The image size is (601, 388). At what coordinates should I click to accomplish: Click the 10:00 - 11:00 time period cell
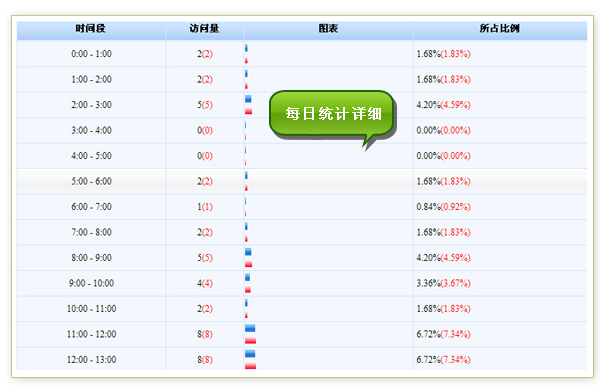pos(91,309)
